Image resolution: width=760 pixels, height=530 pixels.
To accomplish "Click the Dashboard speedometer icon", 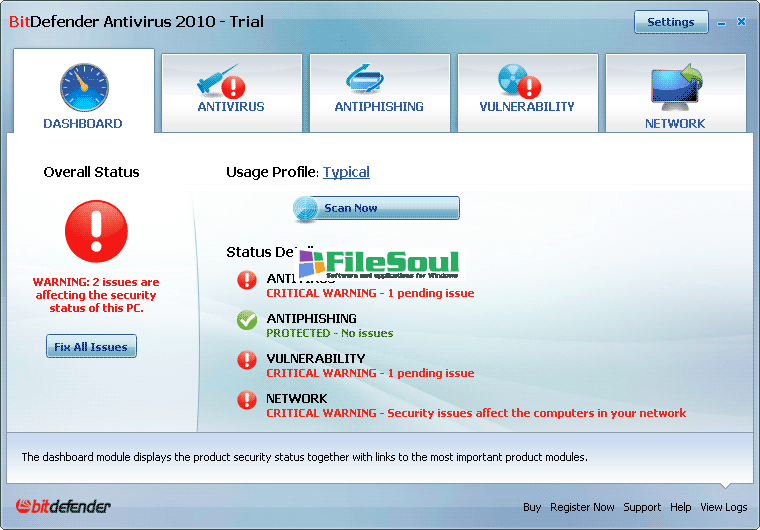I will (x=83, y=87).
